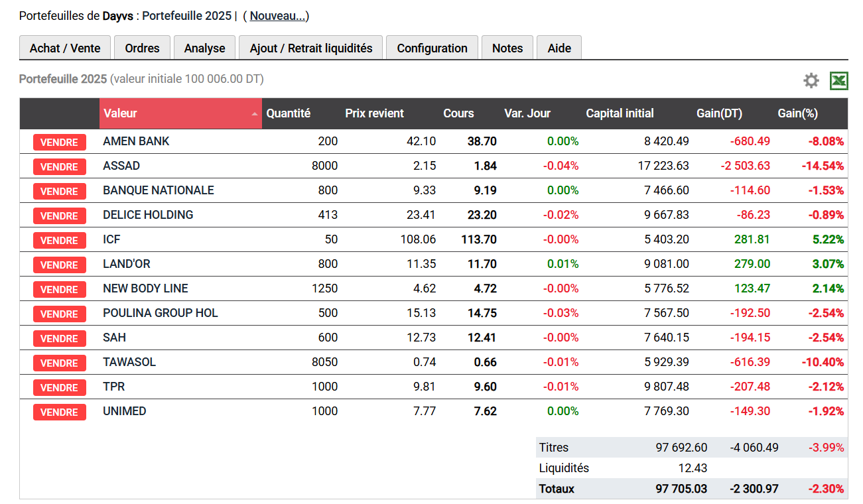The image size is (863, 504).
Task: Select LAND'OR capital initial 9 081.00
Action: point(667,264)
